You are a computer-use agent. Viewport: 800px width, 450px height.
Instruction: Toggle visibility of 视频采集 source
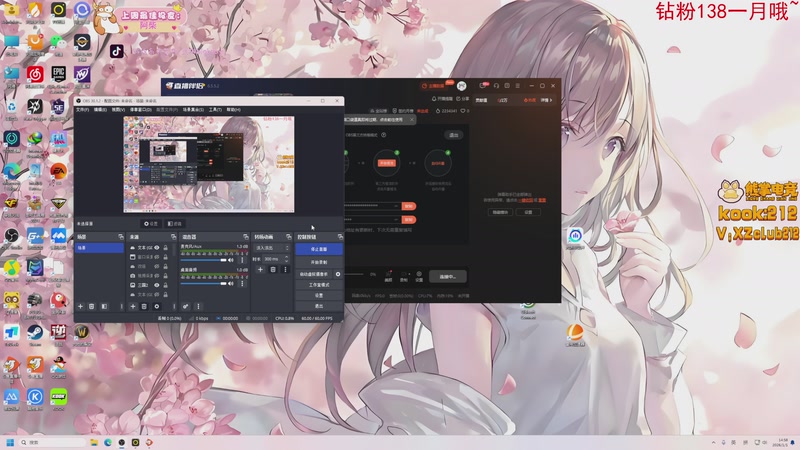[x=157, y=276]
